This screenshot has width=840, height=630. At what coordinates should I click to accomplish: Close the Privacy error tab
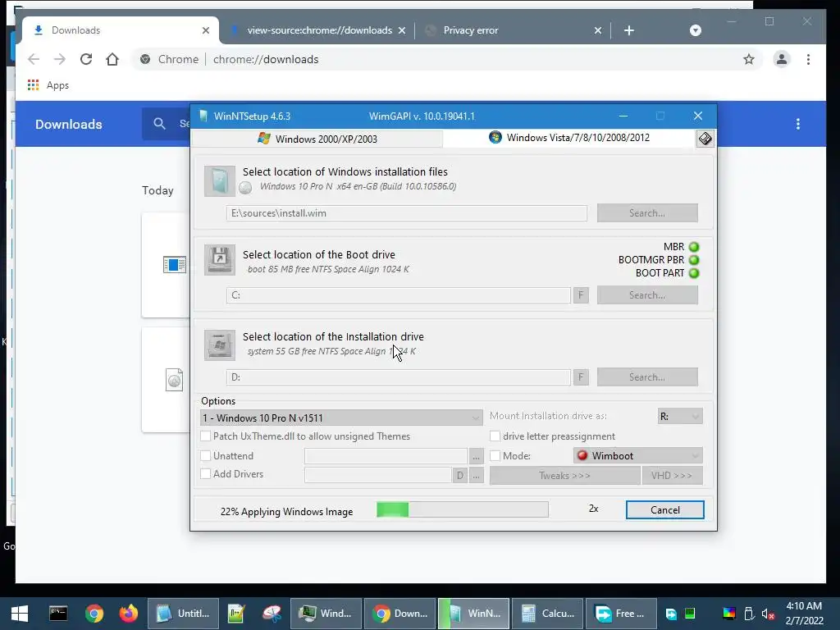(598, 30)
